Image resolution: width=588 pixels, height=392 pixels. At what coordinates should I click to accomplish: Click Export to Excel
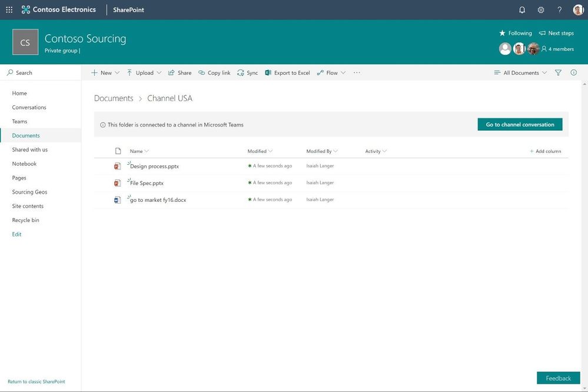click(x=288, y=73)
